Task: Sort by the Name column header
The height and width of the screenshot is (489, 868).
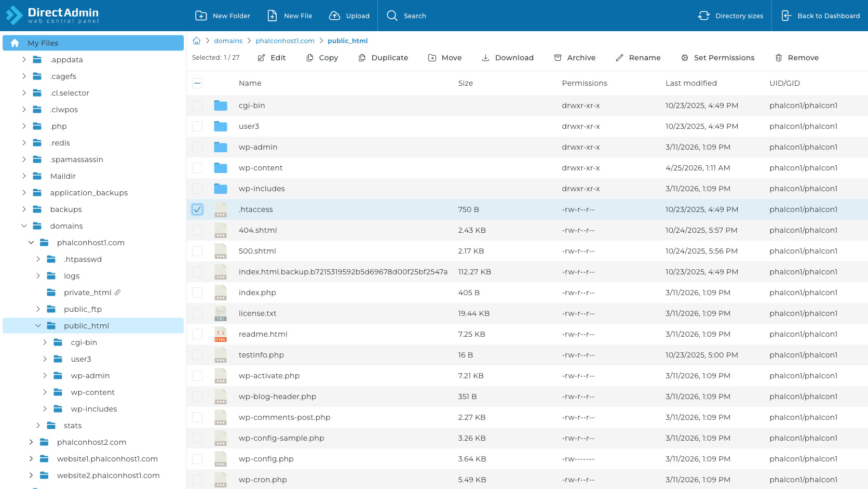Action: (x=250, y=83)
